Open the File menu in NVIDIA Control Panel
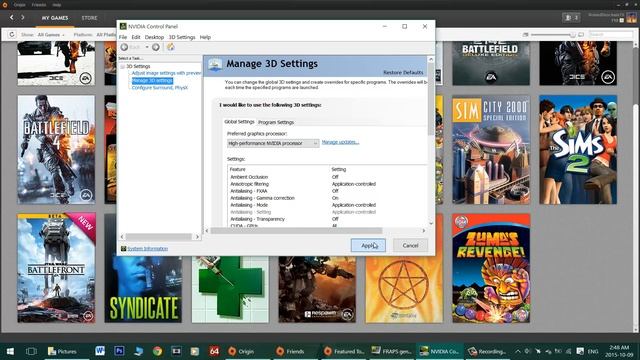The image size is (640, 360). point(123,37)
